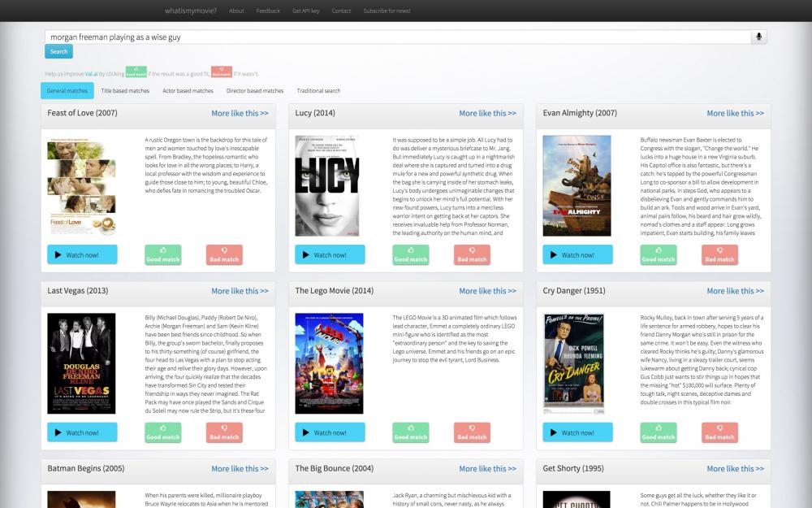This screenshot has height=508, width=812.
Task: Show More like this for Batman Begins
Action: [x=240, y=469]
